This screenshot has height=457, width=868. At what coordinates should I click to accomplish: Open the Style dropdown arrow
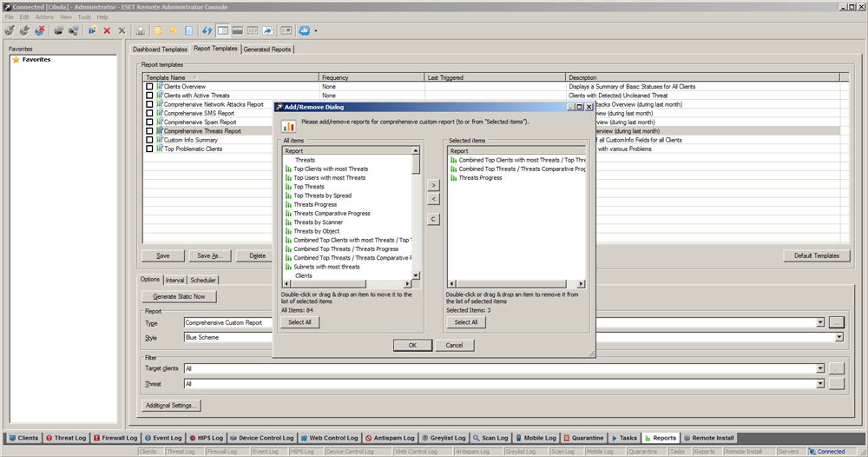[x=839, y=337]
